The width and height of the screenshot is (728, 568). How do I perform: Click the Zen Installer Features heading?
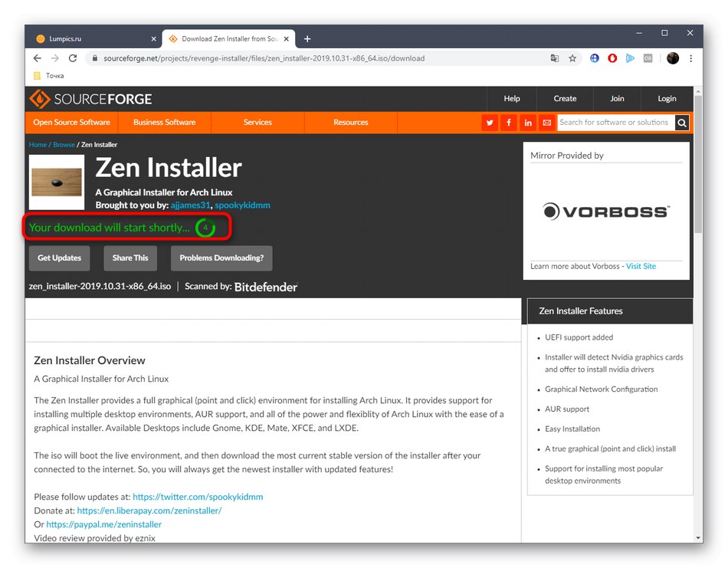point(580,311)
